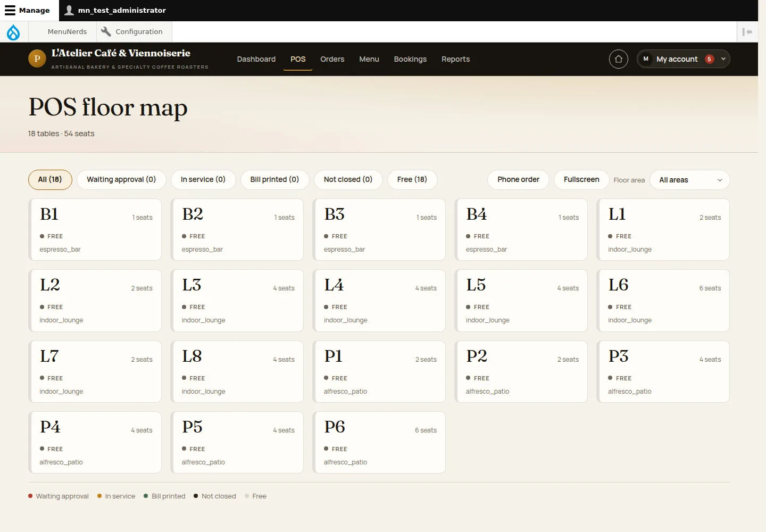
Task: Select table P3 card
Action: tap(663, 372)
